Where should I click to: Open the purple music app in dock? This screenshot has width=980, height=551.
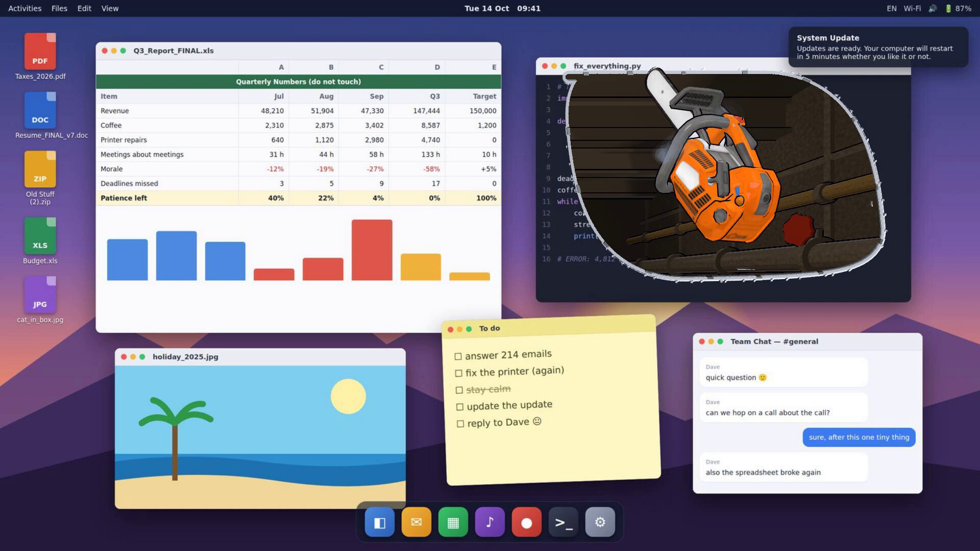point(490,522)
